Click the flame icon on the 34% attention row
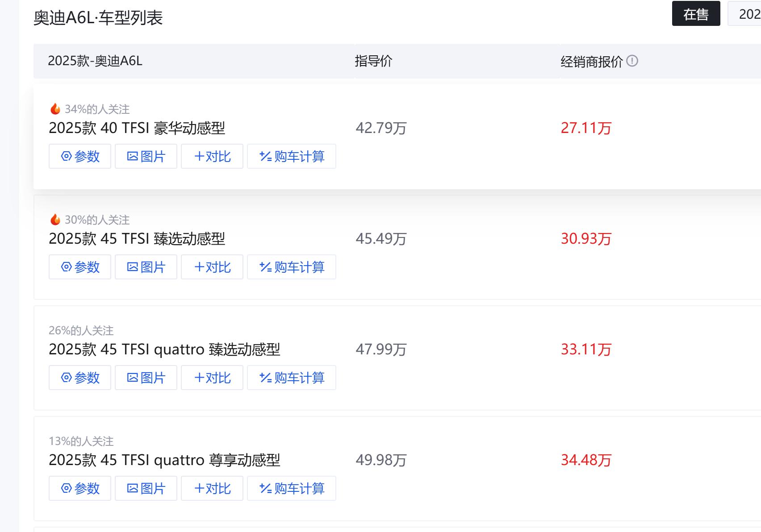Screen dimensions: 761x532 coord(55,109)
